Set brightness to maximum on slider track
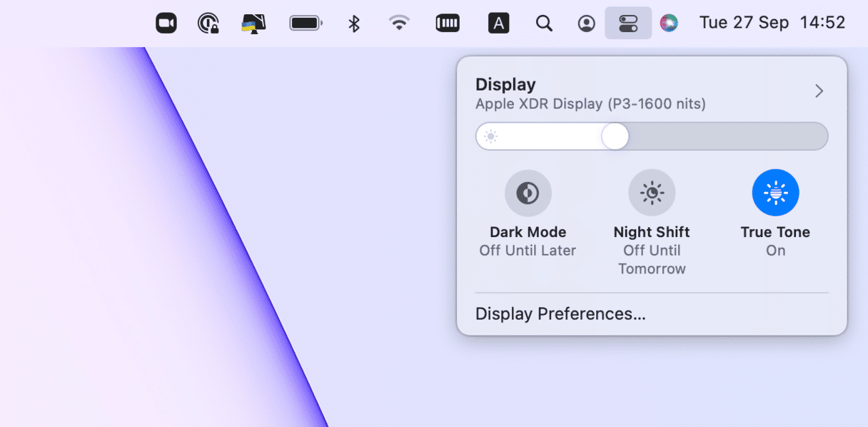 tap(819, 136)
